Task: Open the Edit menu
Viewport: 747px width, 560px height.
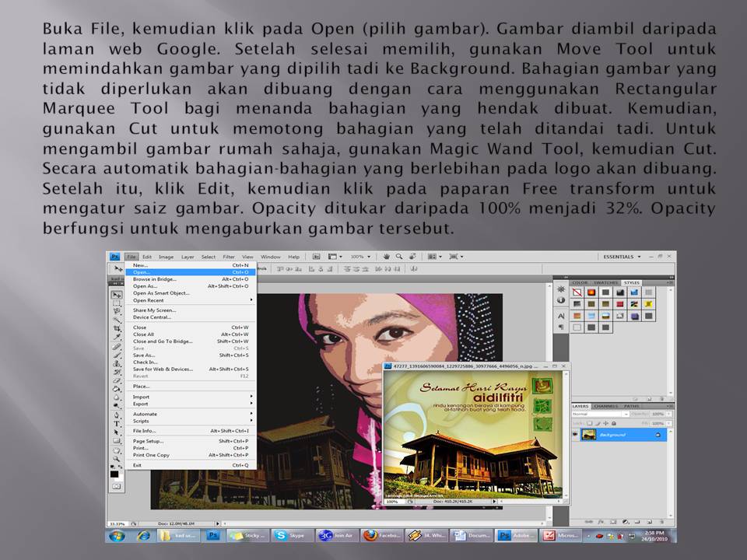Action: [147, 257]
